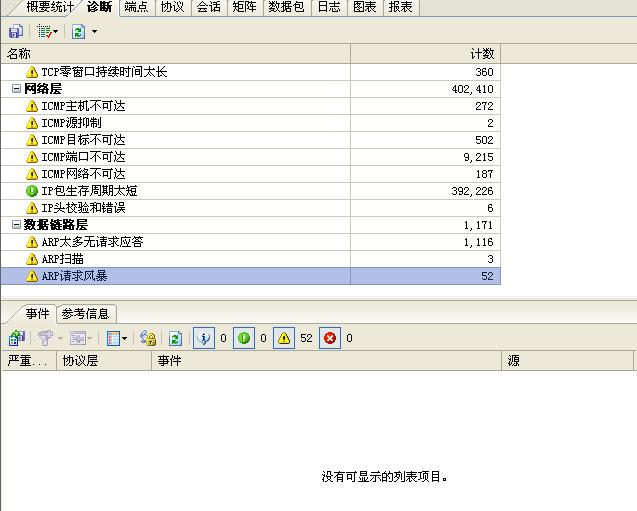Sort by the 计数 column header
Viewport: 637px width, 511px height.
(425, 54)
